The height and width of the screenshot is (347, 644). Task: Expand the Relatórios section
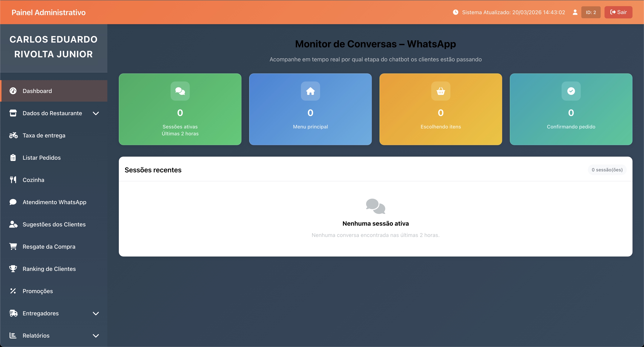(x=96, y=335)
